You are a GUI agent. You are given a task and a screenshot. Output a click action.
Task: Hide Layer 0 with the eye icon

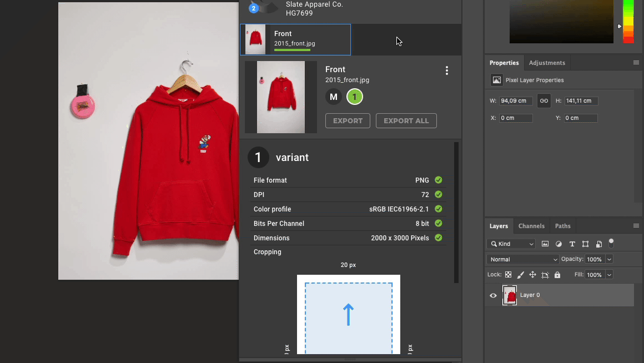pyautogui.click(x=493, y=295)
